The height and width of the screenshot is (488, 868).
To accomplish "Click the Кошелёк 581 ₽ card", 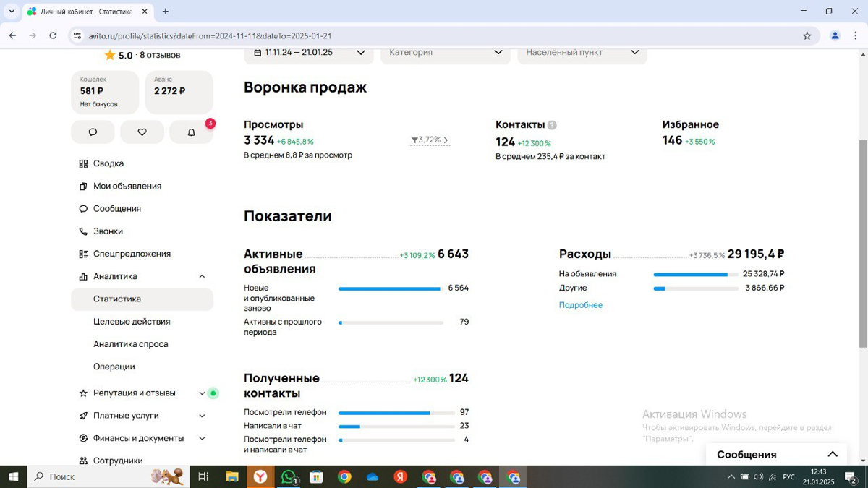I will pyautogui.click(x=105, y=92).
